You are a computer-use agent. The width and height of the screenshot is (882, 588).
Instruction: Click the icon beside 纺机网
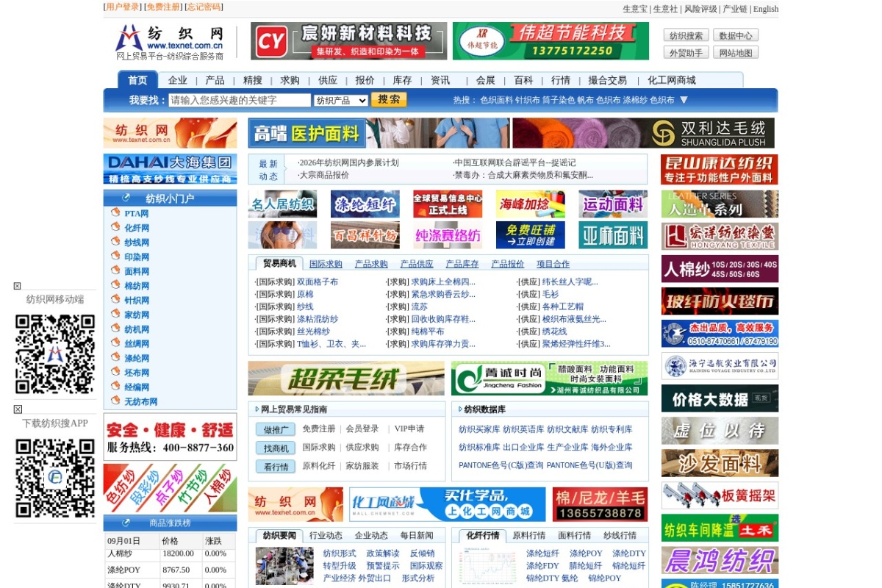[x=115, y=329]
